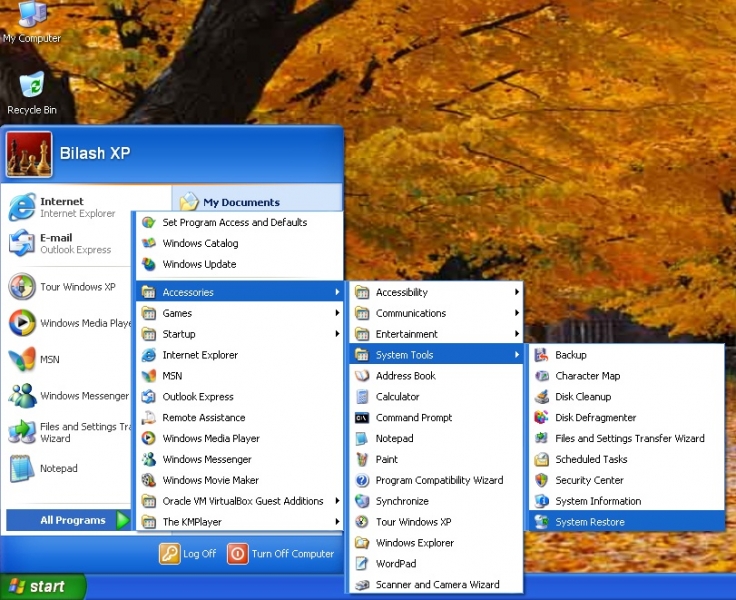736x600 pixels.
Task: Choose Character Map from System Tools
Action: 587,376
